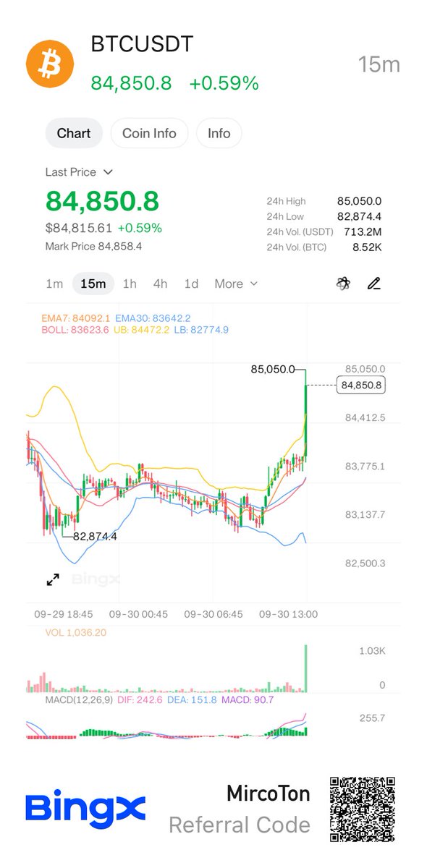Screen dimensions: 427x868
Task: Select the 15m timeframe
Action: click(x=93, y=284)
